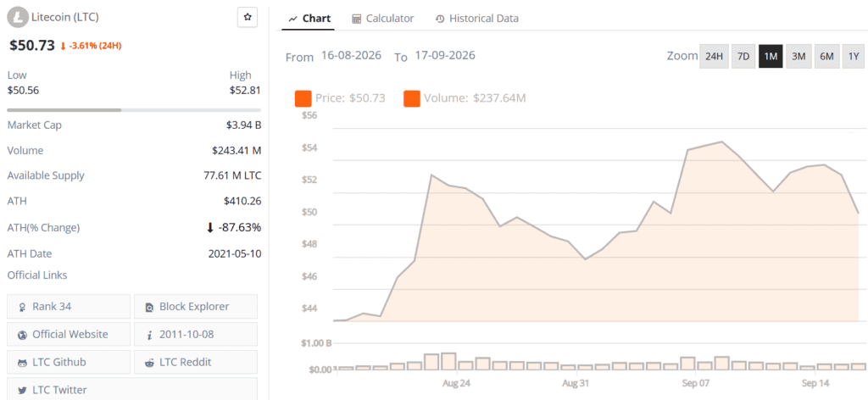Image resolution: width=868 pixels, height=400 pixels.
Task: Open the Block Explorer link
Action: pyautogui.click(x=196, y=307)
